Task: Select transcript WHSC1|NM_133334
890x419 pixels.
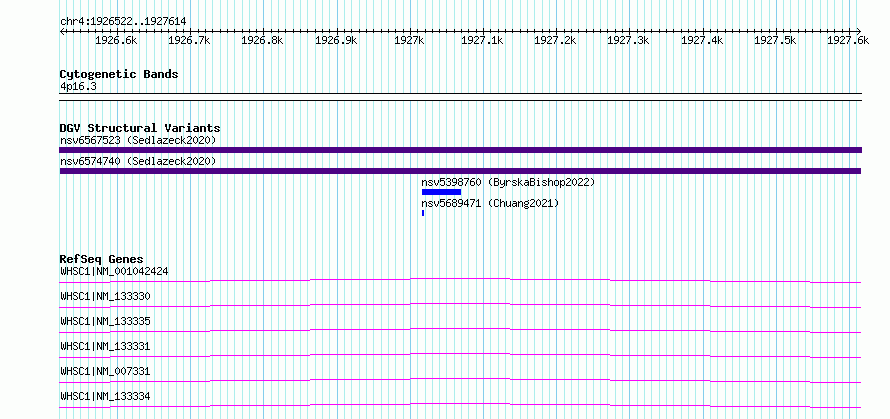Action: click(x=106, y=396)
